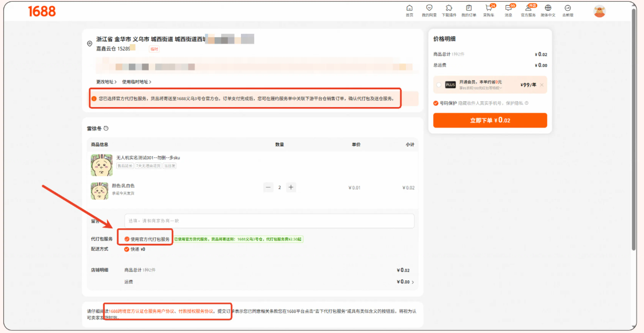The image size is (644, 333).
Task: Click the 颜色:乳白色 variant thumbnail
Action: tap(100, 191)
